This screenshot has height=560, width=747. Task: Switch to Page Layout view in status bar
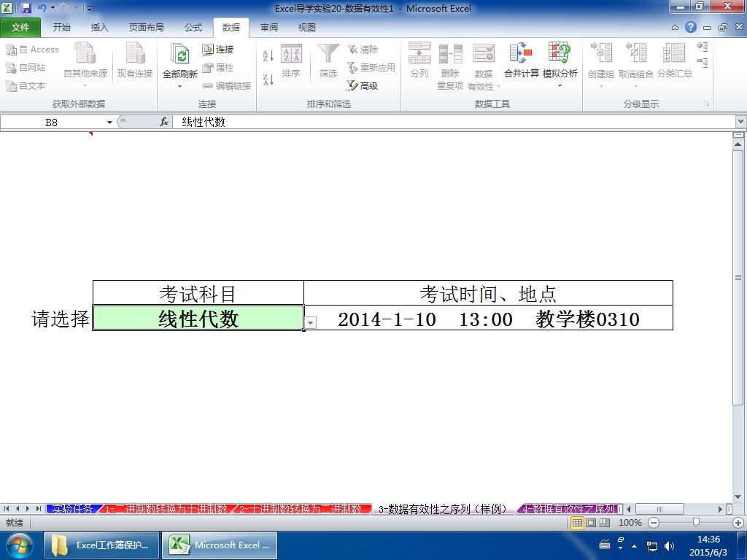click(x=591, y=523)
